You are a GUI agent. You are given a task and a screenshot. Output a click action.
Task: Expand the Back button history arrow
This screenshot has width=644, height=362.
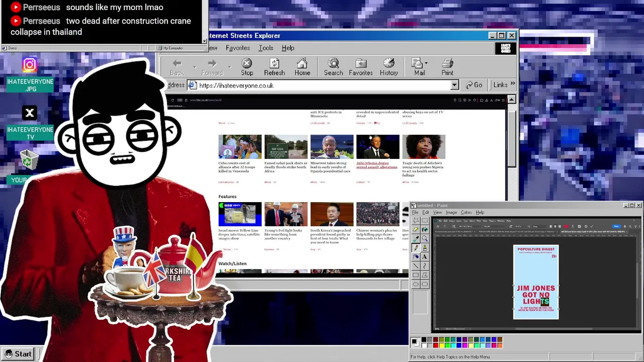point(194,66)
